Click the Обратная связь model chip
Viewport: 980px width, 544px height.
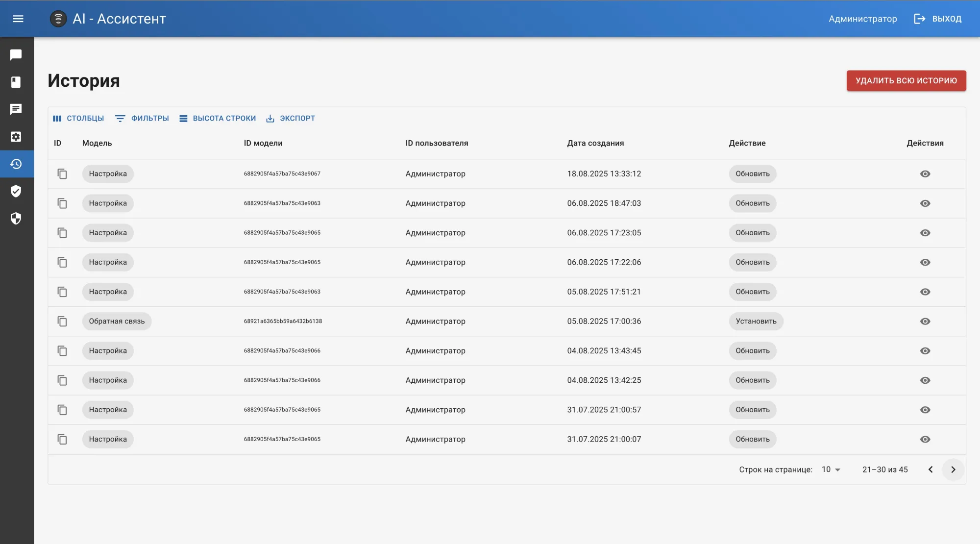coord(117,321)
